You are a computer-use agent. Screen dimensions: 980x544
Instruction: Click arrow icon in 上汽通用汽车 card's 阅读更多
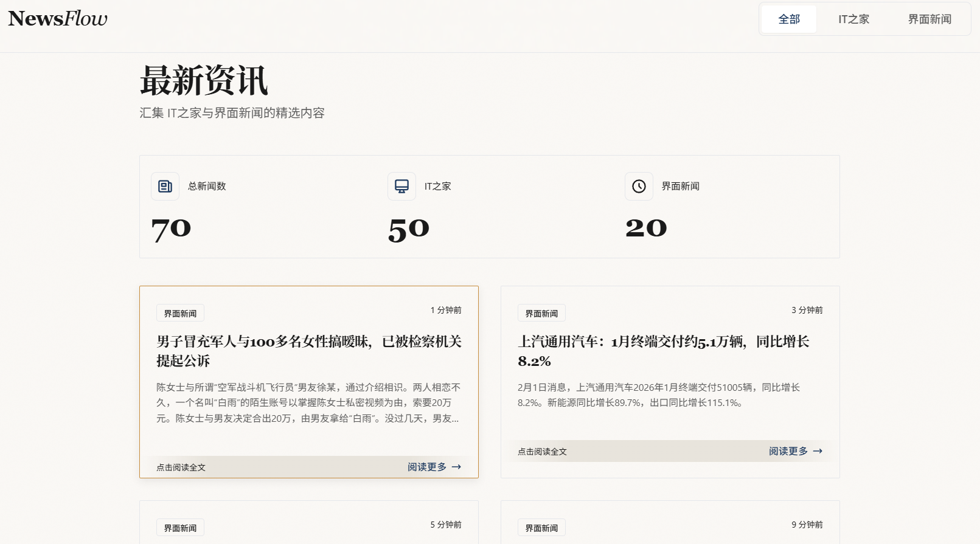click(818, 451)
